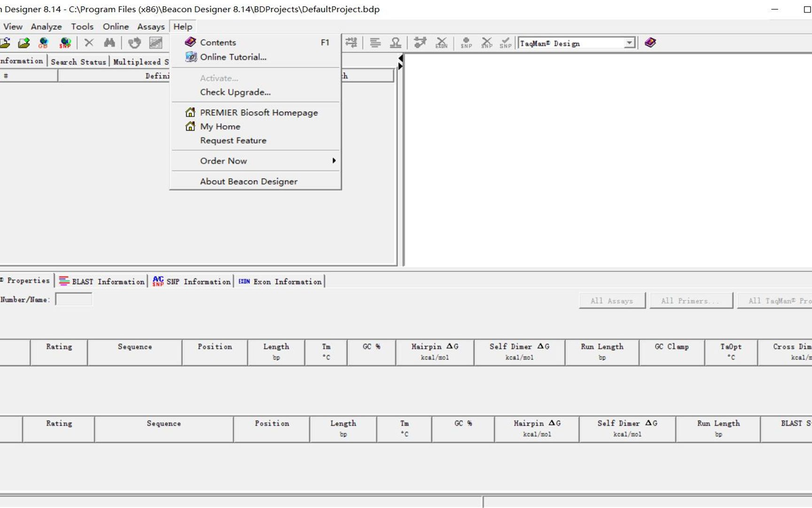812x508 pixels.
Task: Click the All Assays button
Action: (612, 301)
